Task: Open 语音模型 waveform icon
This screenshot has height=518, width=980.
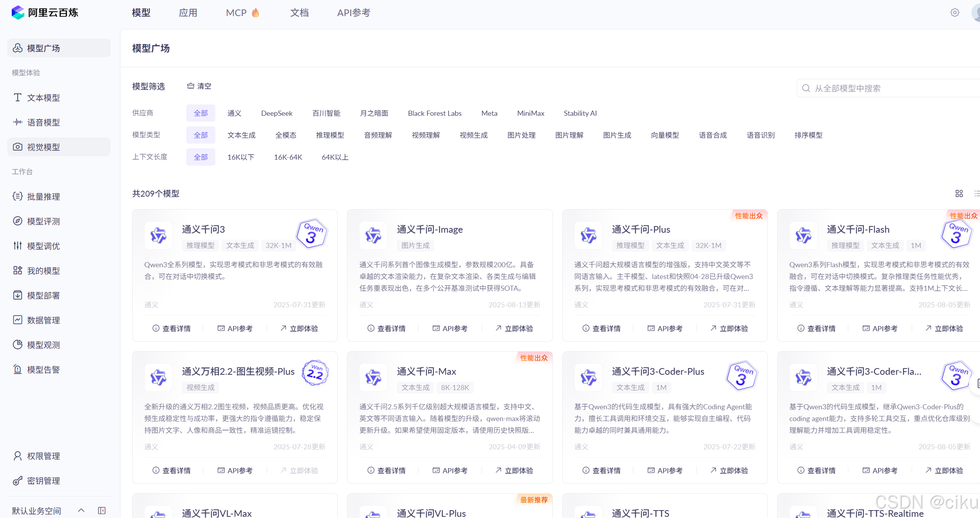Action: click(18, 122)
